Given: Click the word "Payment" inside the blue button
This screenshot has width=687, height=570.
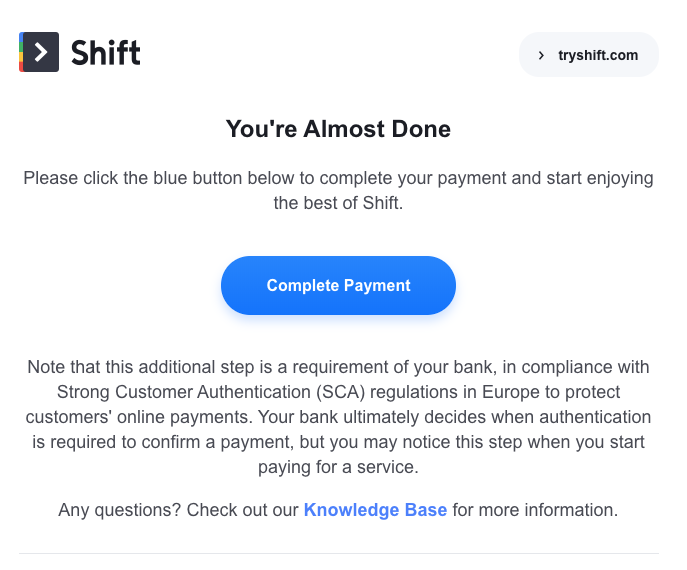Looking at the screenshot, I should pos(377,286).
